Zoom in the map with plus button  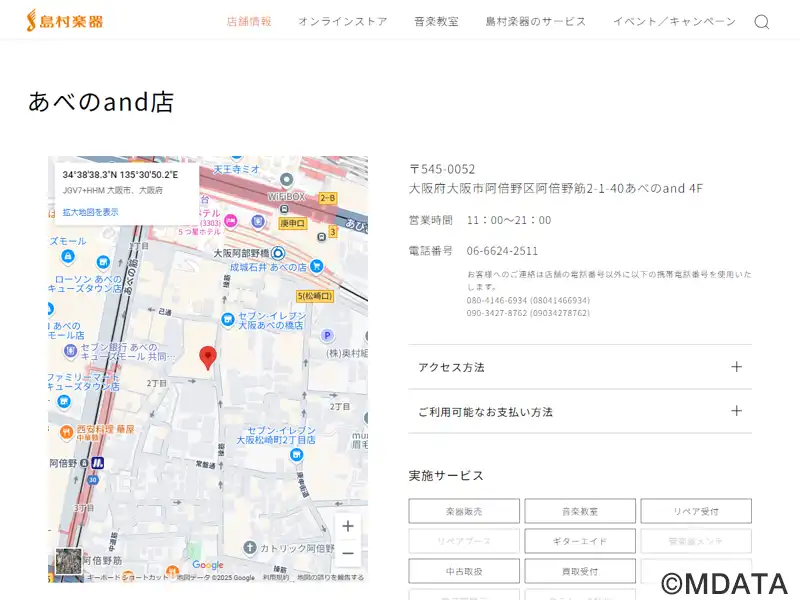348,526
